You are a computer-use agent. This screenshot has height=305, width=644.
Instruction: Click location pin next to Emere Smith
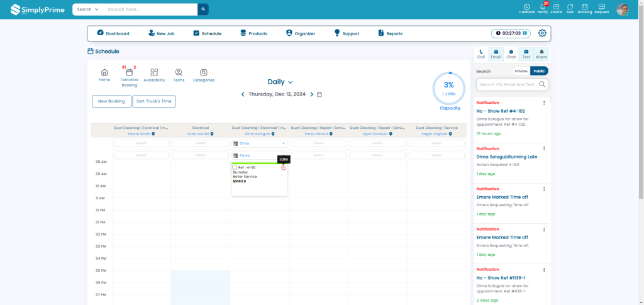tap(153, 134)
